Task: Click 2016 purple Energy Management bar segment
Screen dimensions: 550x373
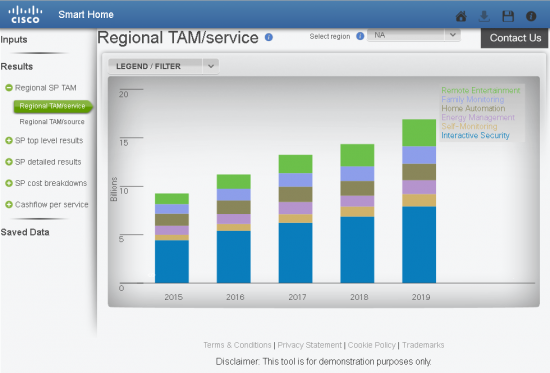Action: [234, 219]
